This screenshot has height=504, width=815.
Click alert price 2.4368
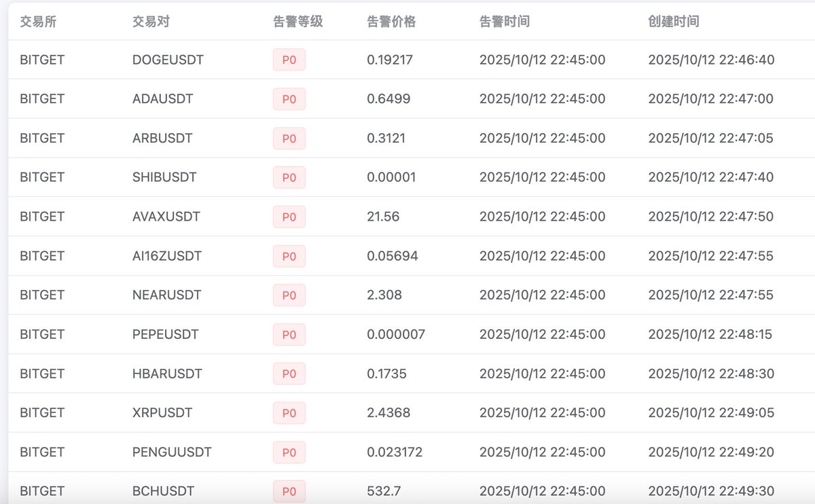pyautogui.click(x=388, y=413)
